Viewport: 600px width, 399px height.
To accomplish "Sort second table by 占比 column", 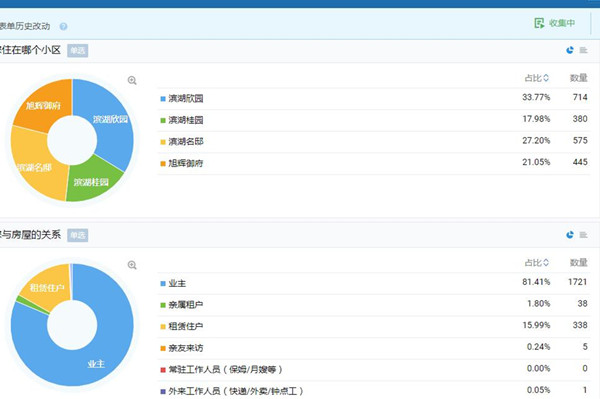I will coord(536,263).
